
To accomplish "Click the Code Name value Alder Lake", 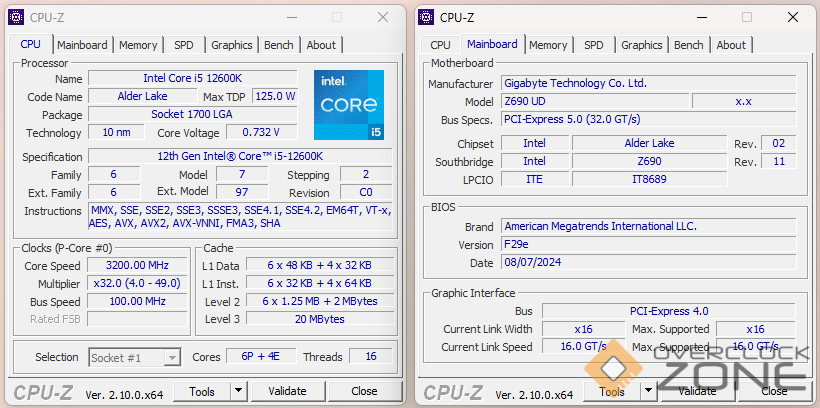I will tap(142, 96).
